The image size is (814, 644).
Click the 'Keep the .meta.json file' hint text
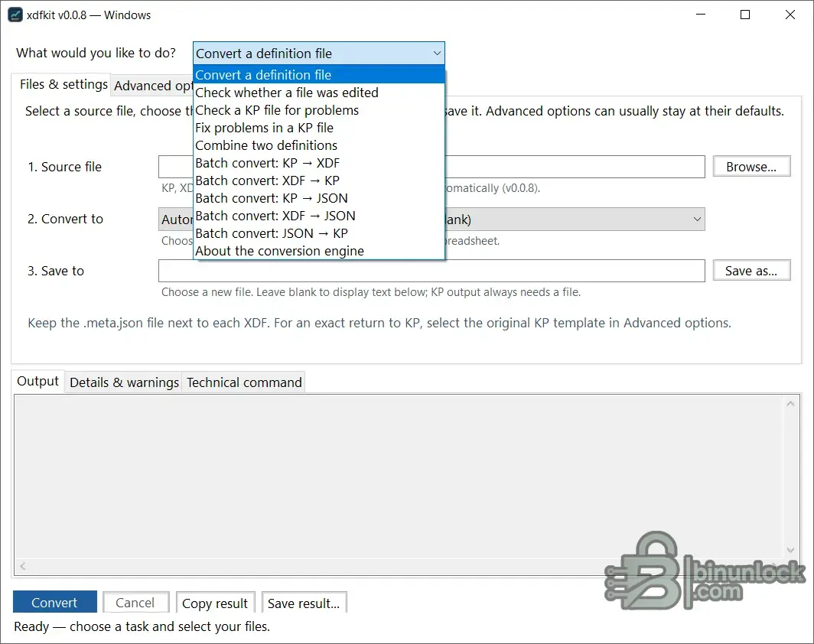(379, 323)
